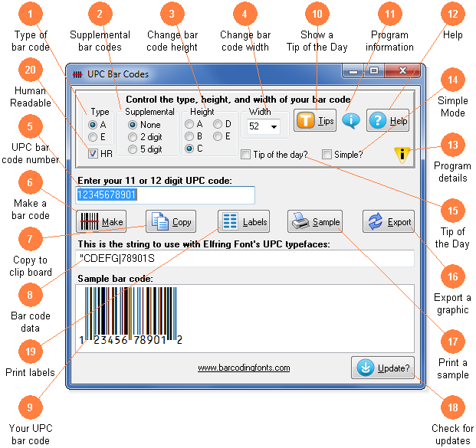The height and width of the screenshot is (448, 476).
Task: Open Help with the question mark button
Action: pyautogui.click(x=388, y=120)
